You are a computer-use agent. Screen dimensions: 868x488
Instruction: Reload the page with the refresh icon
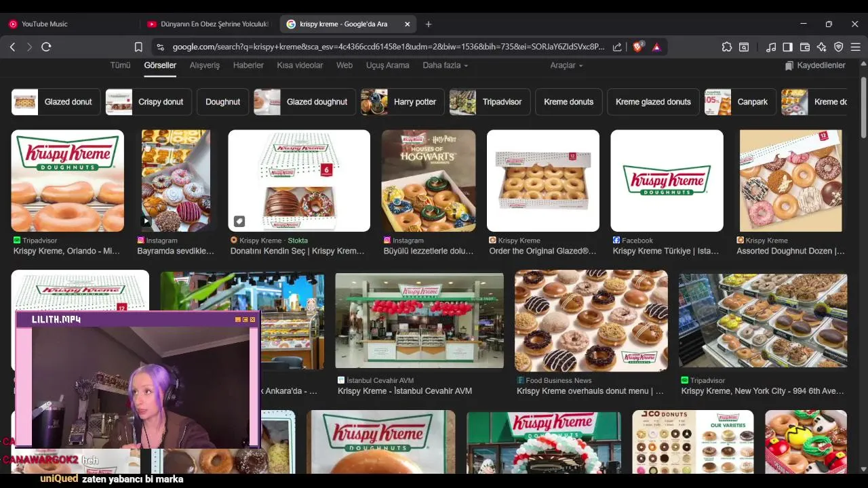tap(46, 47)
